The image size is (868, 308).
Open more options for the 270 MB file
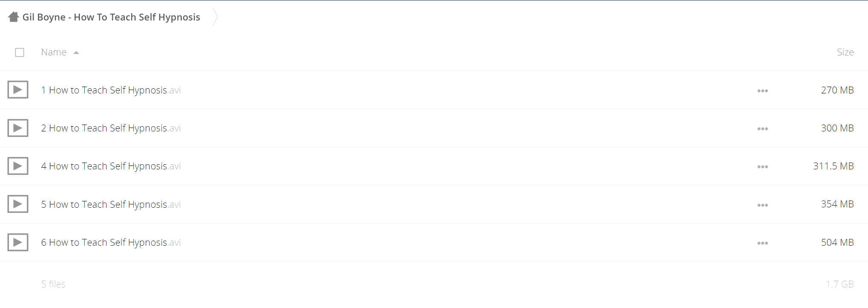763,91
